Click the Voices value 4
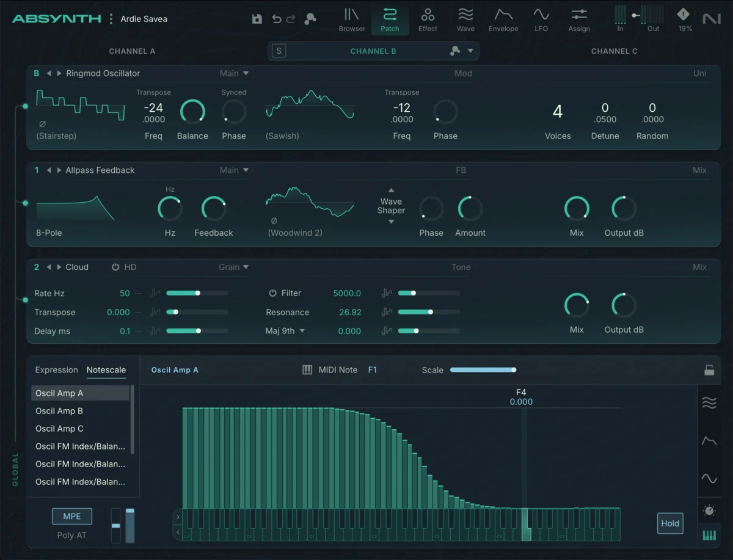Screen dimensions: 733x560 coord(558,112)
